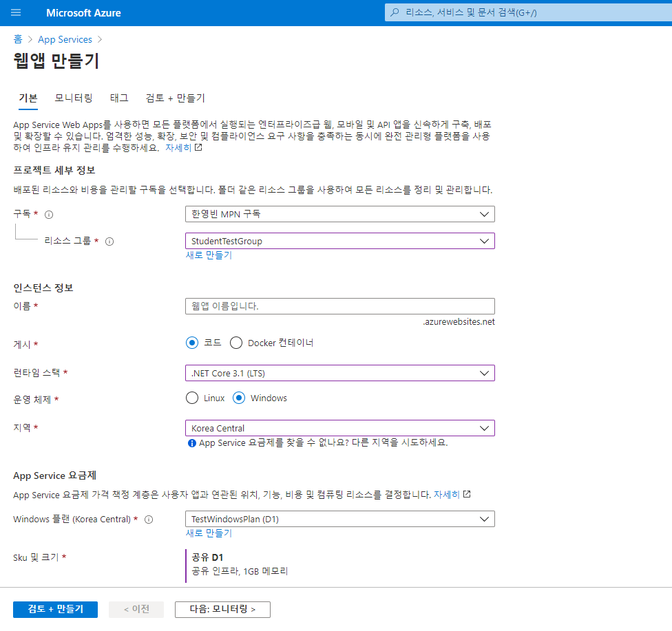Open the Korea Central region dropdown
This screenshot has height=631, width=672.
coord(339,428)
